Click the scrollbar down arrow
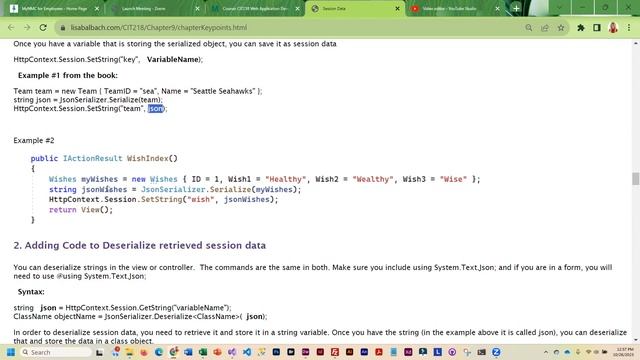640x360 pixels. click(636, 340)
